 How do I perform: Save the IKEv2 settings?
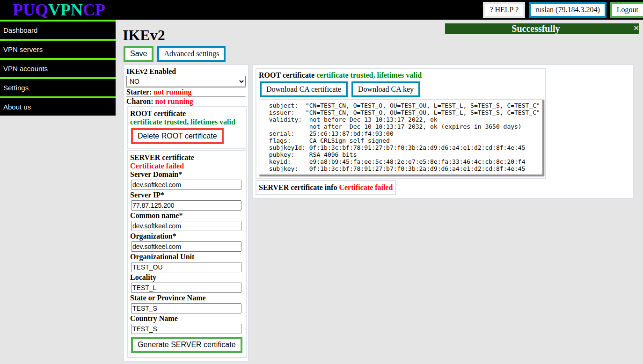coord(139,54)
